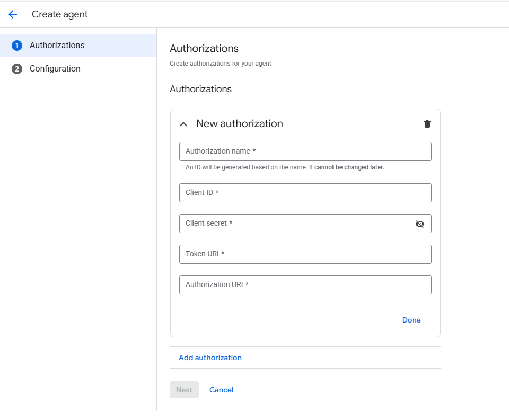This screenshot has width=509, height=420.
Task: Click inside the Client secret field
Action: click(297, 224)
